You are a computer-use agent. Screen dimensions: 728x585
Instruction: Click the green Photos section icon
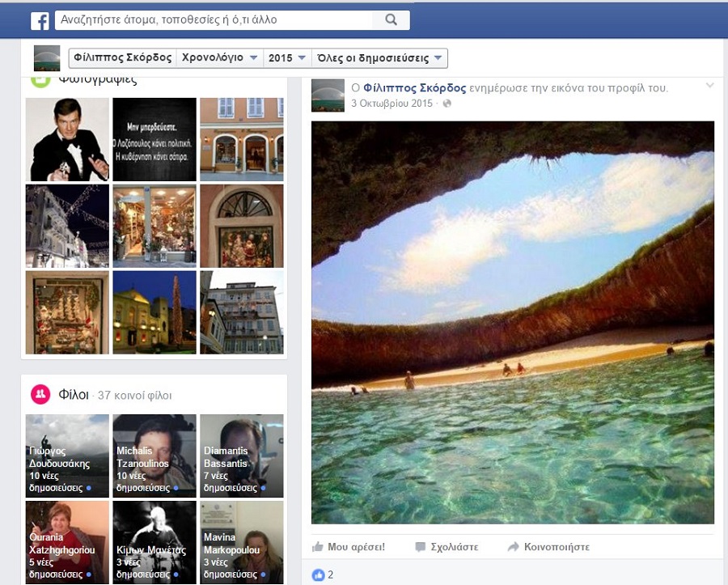pyautogui.click(x=40, y=80)
